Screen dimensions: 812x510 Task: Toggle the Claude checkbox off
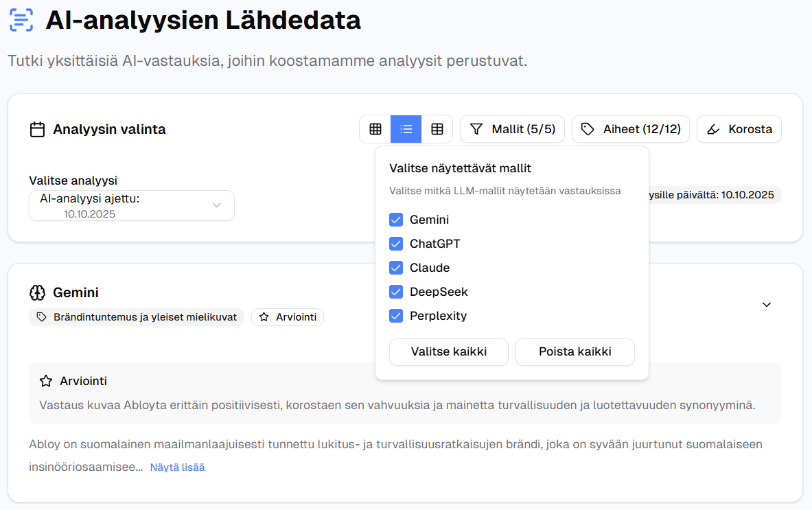396,268
